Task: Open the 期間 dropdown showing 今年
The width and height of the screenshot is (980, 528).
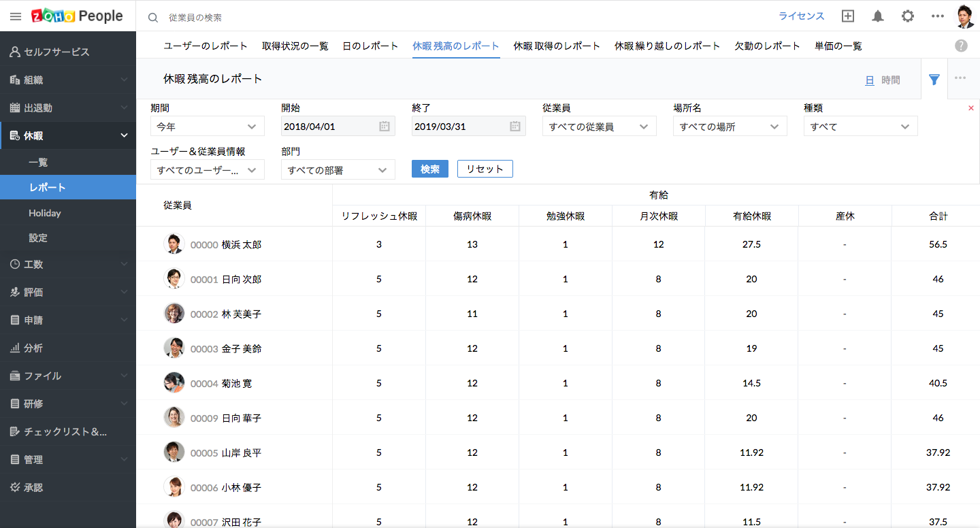Action: coord(207,127)
